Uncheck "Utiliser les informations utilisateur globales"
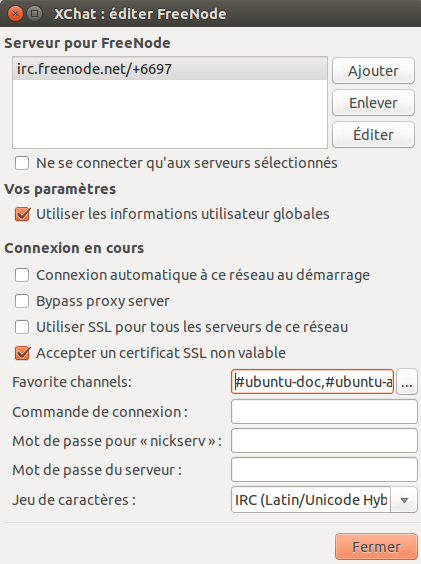Screen dimensions: 421x564 [x=22, y=214]
